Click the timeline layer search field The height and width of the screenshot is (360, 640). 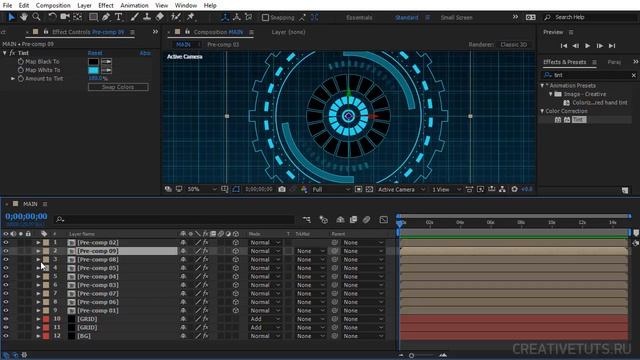(x=174, y=220)
